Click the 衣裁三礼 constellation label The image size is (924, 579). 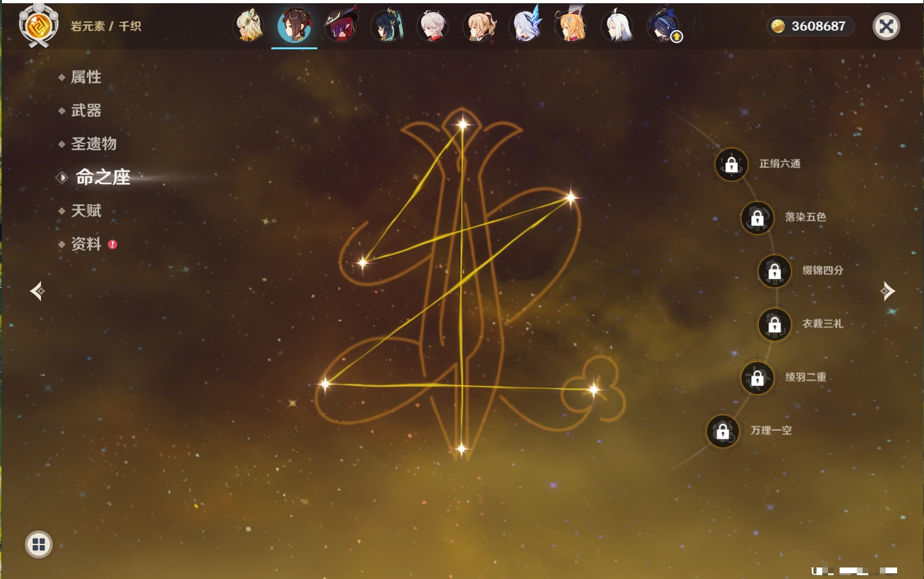click(x=823, y=324)
